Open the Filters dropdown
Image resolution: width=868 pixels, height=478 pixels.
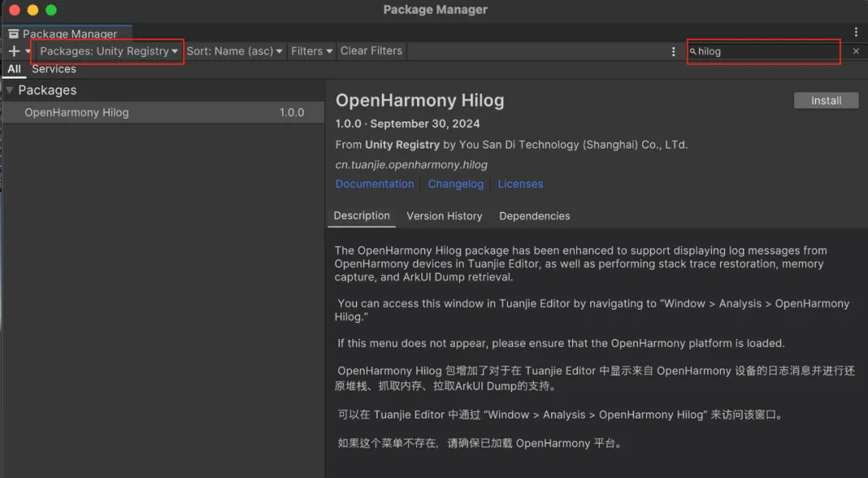(x=312, y=51)
